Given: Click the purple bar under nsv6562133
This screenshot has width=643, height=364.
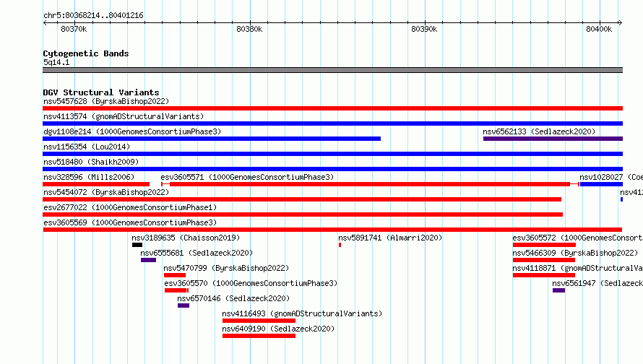Looking at the screenshot, I should [x=553, y=139].
